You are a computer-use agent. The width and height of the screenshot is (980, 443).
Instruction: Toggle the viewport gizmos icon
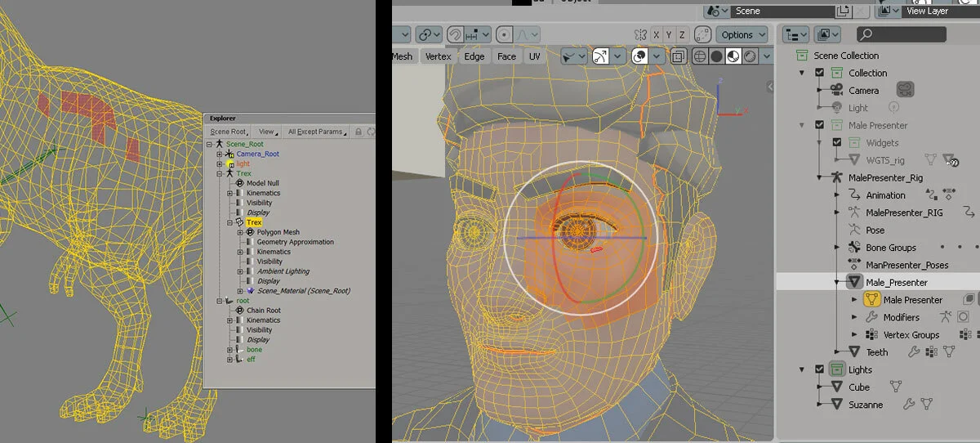point(600,56)
